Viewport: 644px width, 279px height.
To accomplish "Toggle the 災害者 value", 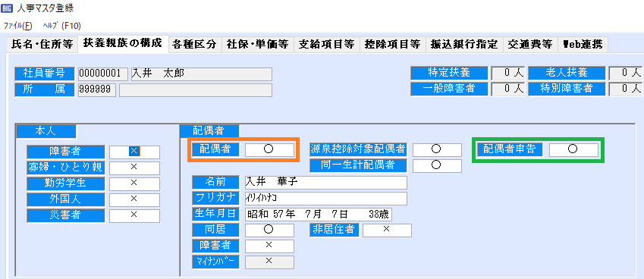I will [x=134, y=215].
